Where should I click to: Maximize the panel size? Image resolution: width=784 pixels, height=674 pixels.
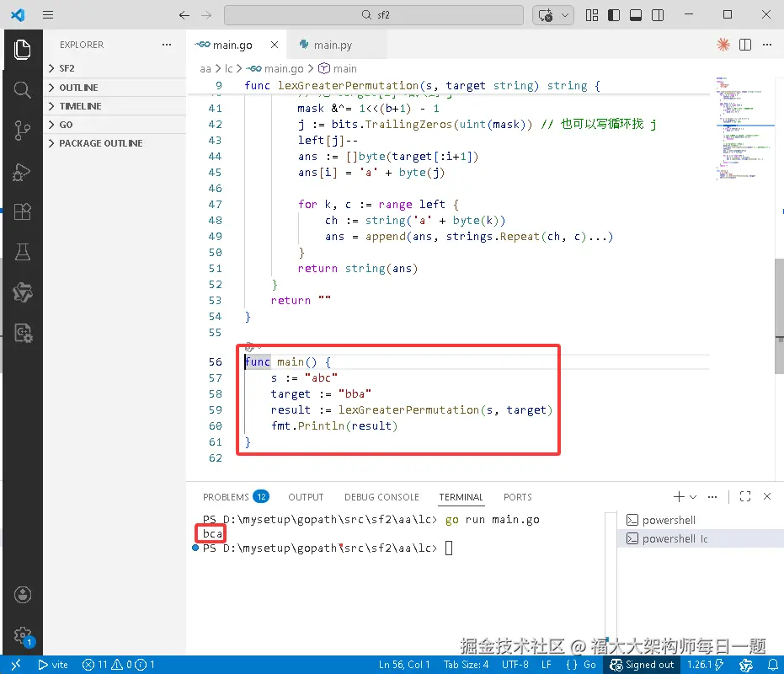745,496
